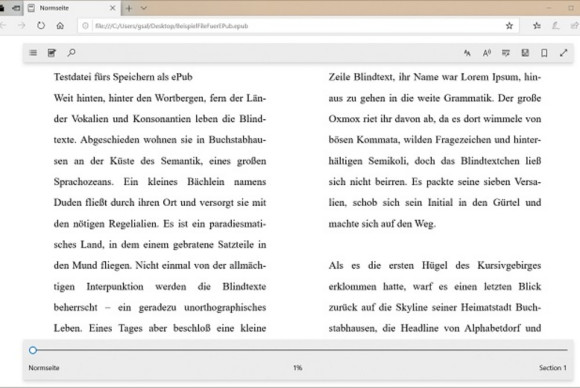Open a new tab with plus

tap(129, 8)
